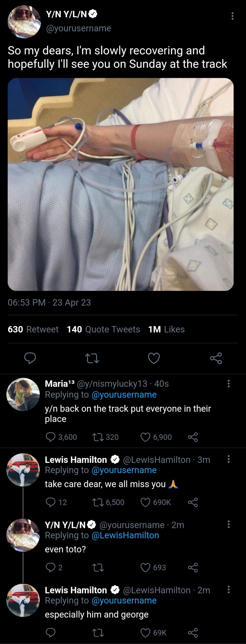Image resolution: width=246 pixels, height=644 pixels.
Task: Like Maria's reply with 6,900 likes
Action: pyautogui.click(x=145, y=437)
